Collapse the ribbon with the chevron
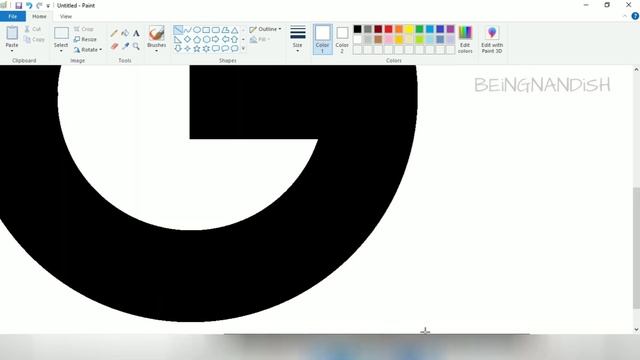The image size is (640, 360). tap(625, 16)
